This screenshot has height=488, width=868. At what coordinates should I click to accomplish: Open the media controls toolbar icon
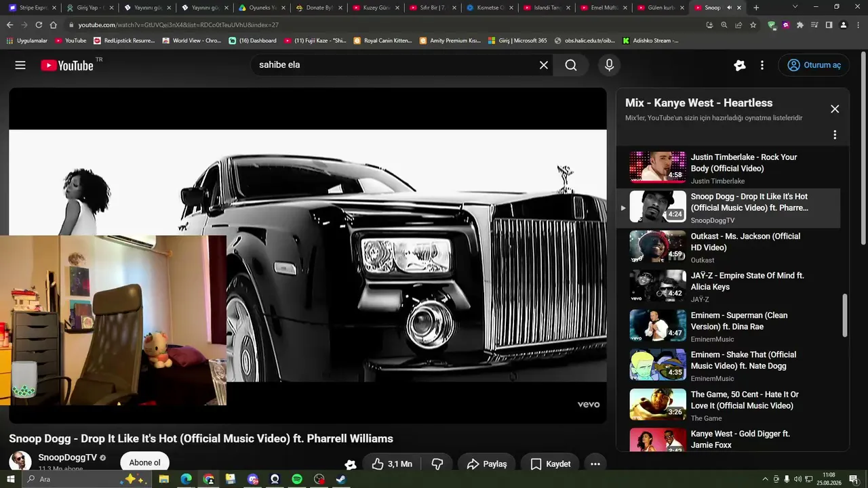[x=814, y=25]
